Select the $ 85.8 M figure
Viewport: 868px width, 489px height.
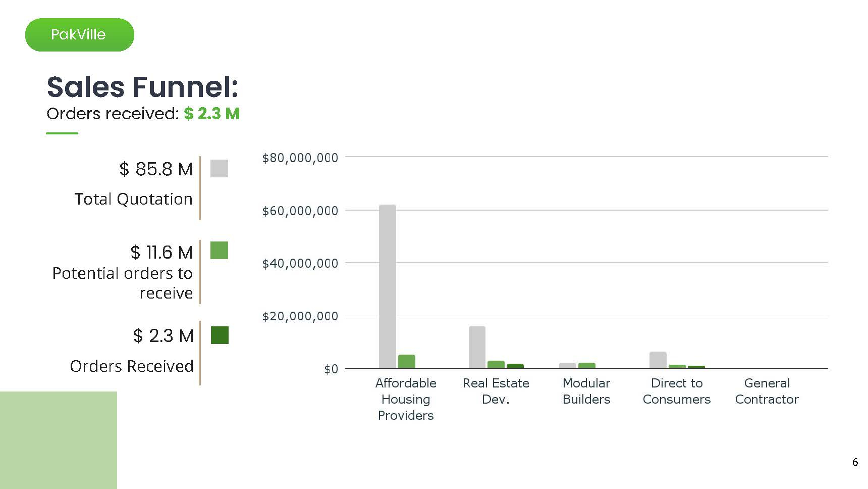pos(156,169)
